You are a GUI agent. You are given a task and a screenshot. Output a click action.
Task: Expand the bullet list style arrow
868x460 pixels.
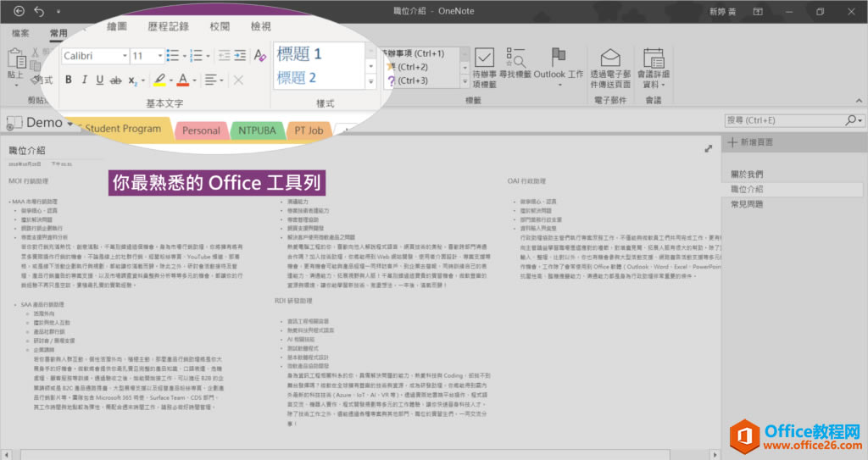click(x=184, y=56)
